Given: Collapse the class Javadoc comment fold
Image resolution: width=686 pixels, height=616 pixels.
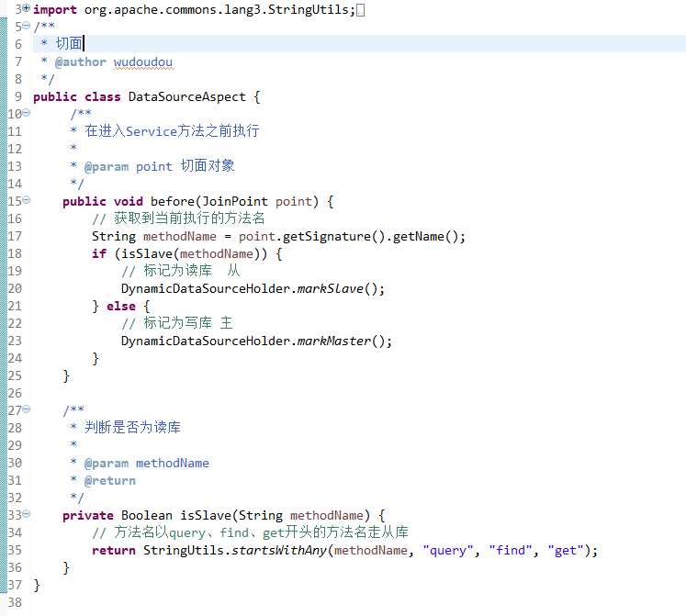Looking at the screenshot, I should (27, 26).
